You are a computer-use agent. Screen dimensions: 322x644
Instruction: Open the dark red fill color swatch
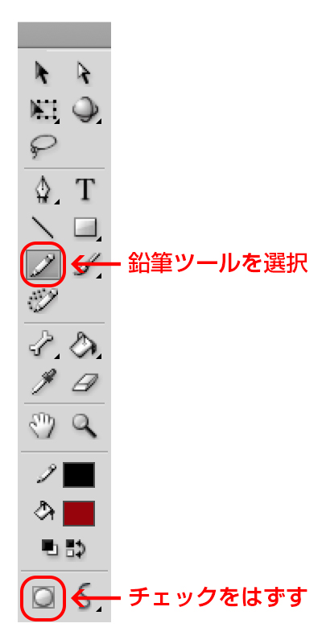[79, 513]
